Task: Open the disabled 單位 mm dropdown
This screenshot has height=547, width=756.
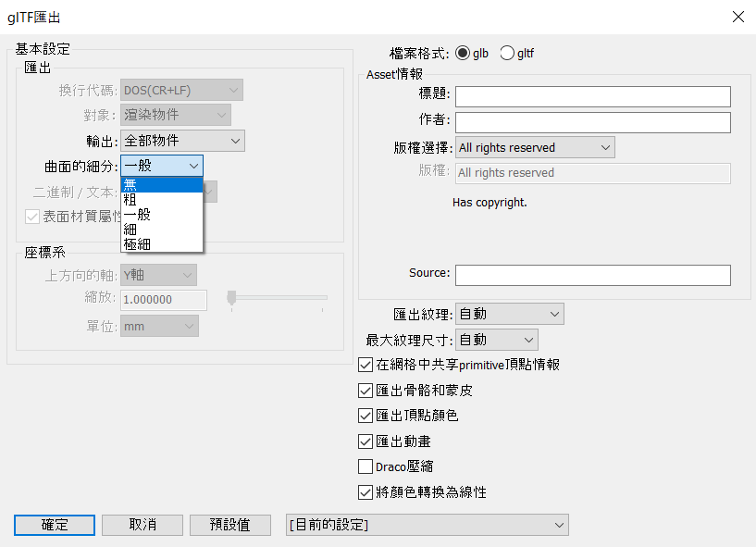Action: [159, 327]
